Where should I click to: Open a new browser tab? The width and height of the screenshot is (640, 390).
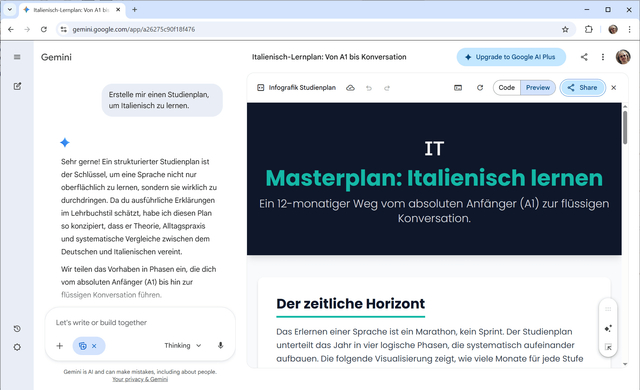(x=134, y=10)
